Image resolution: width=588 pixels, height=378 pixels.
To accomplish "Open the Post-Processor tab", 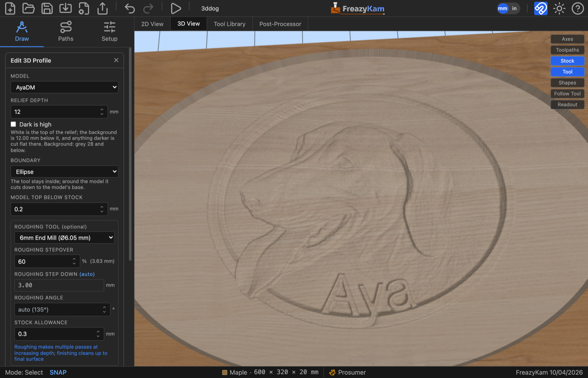I will point(280,24).
